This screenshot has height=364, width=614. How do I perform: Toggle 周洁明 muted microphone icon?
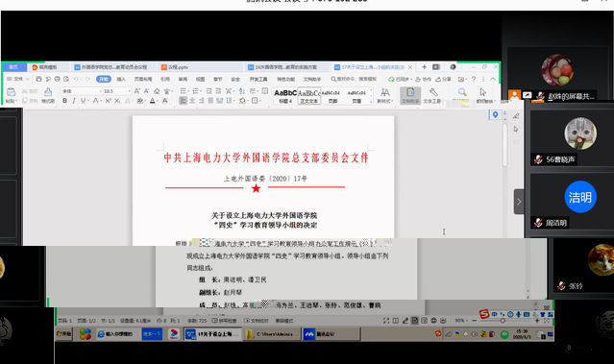point(538,223)
